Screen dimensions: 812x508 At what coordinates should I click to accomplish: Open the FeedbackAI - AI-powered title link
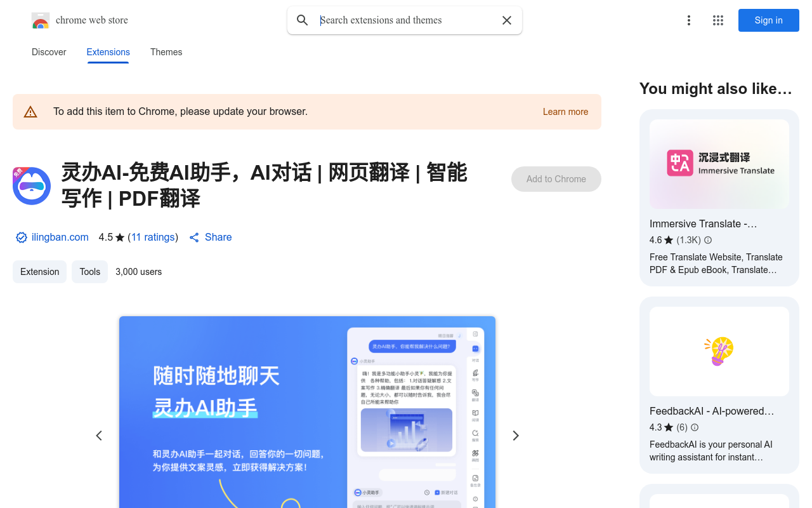(x=712, y=411)
